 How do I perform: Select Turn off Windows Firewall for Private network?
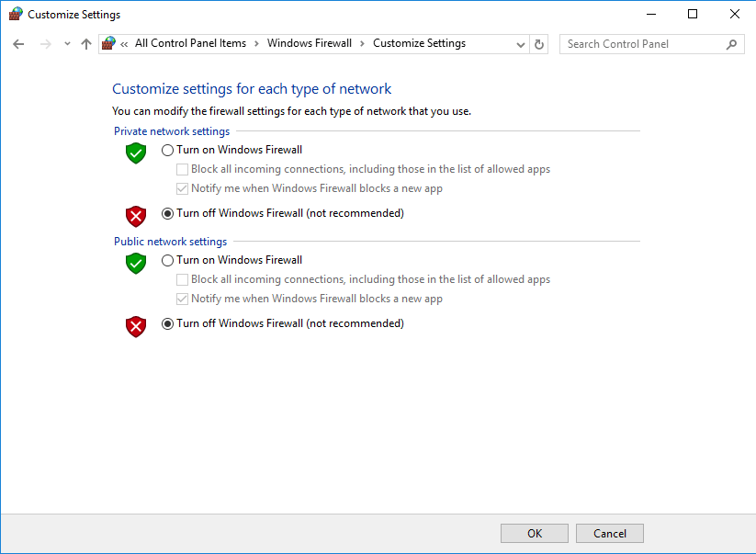pos(167,213)
